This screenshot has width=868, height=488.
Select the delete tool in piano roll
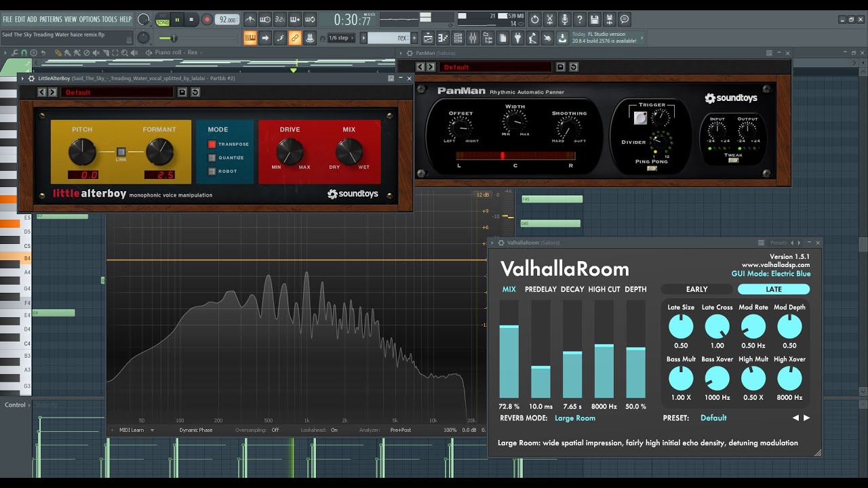pos(87,52)
